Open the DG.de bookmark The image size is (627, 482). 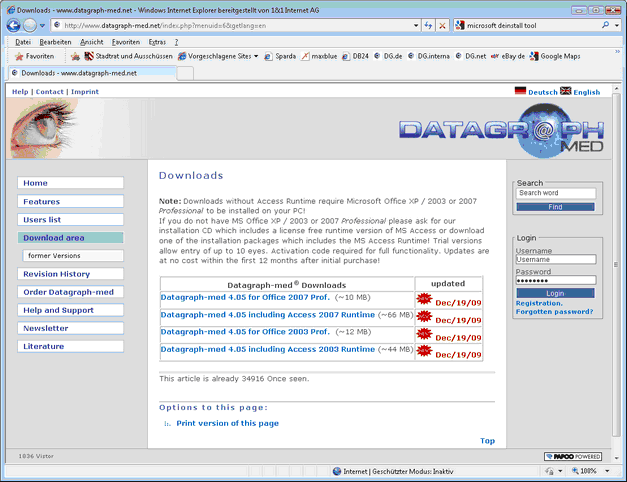pos(388,56)
